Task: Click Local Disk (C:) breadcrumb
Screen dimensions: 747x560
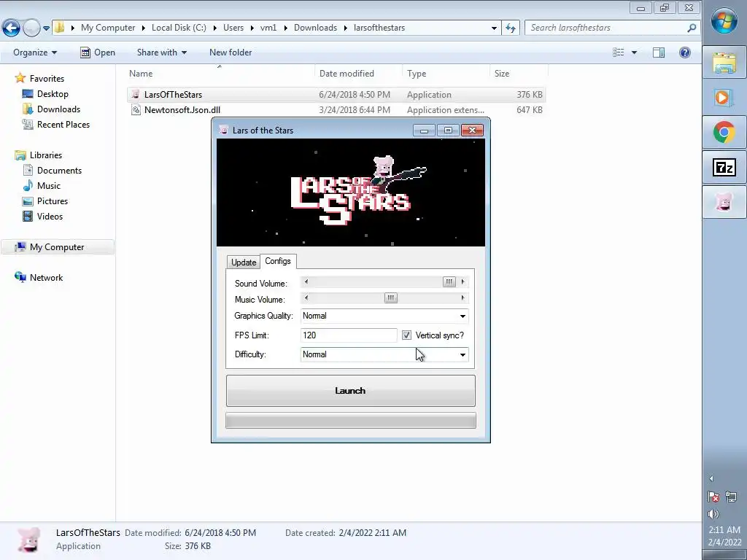Action: tap(179, 28)
